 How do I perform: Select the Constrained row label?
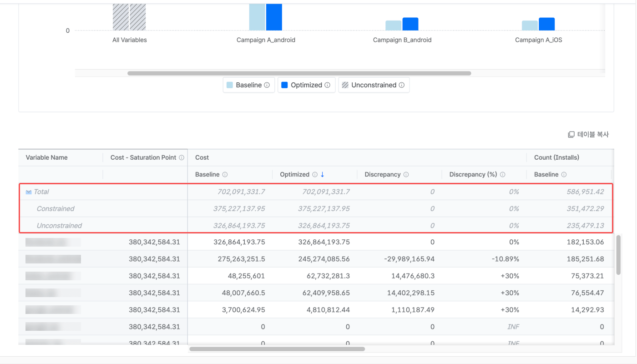click(x=56, y=209)
